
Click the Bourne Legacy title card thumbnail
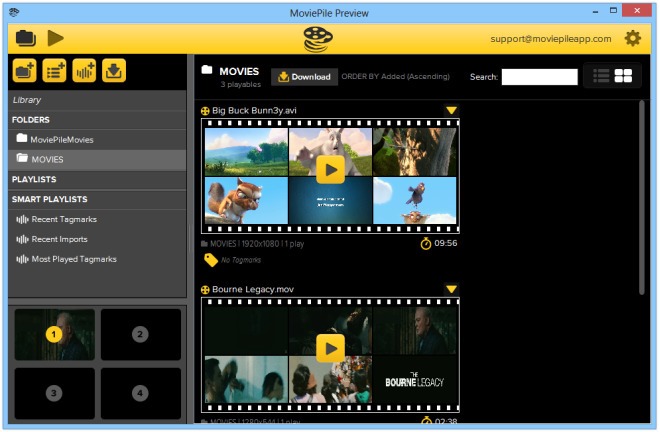point(414,380)
